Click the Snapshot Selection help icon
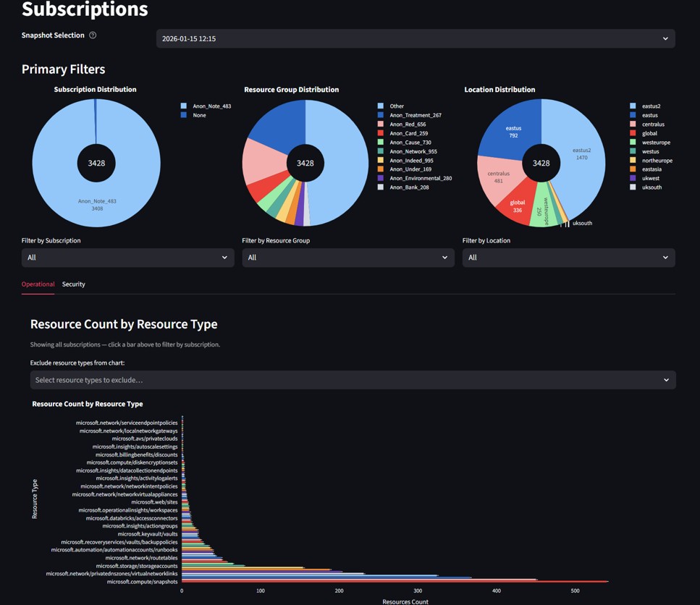The image size is (700, 605). pos(93,35)
